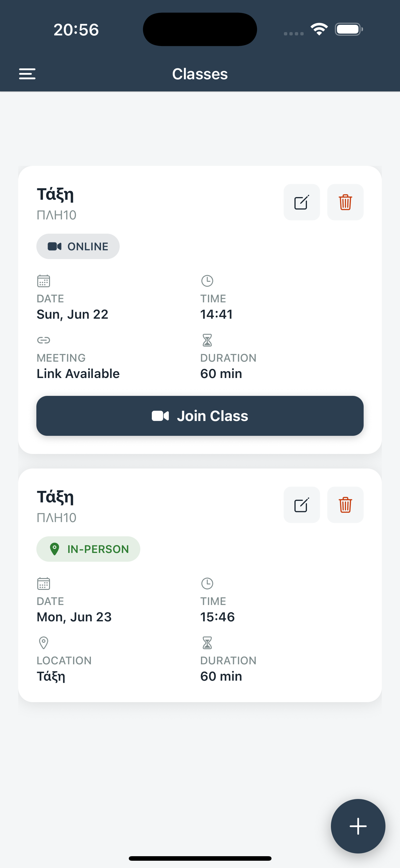Delete the in-person Τάξη class

[345, 505]
